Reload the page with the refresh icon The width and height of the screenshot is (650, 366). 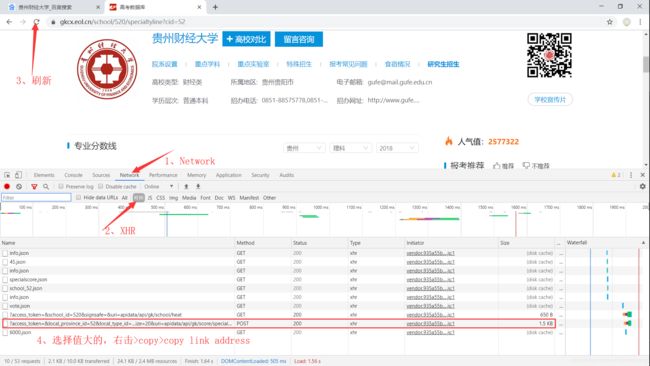[36, 22]
